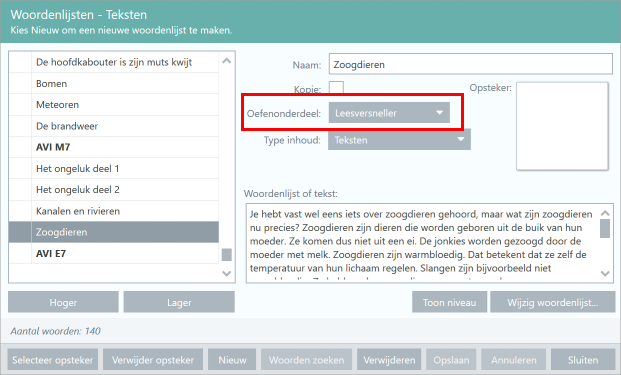Click scroll down arrow in text box
Viewport: 621px width, 375px height.
point(605,273)
